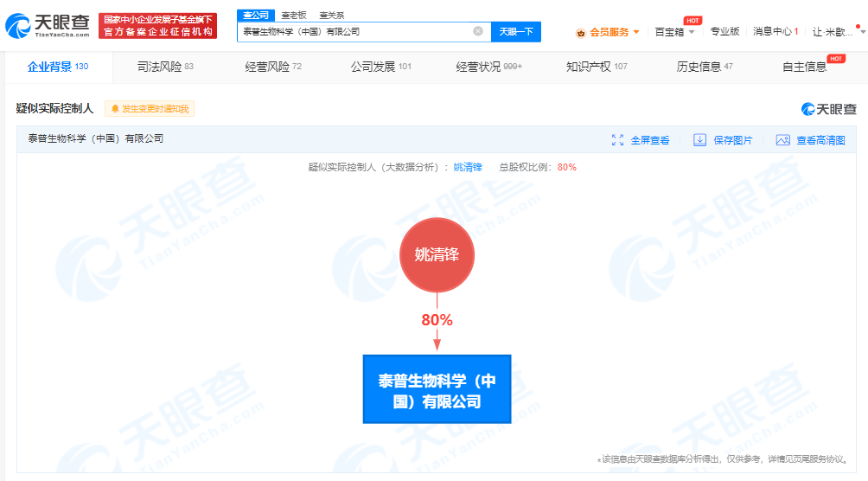This screenshot has width=868, height=481.
Task: Click 全屏查看 text link
Action: 650,140
